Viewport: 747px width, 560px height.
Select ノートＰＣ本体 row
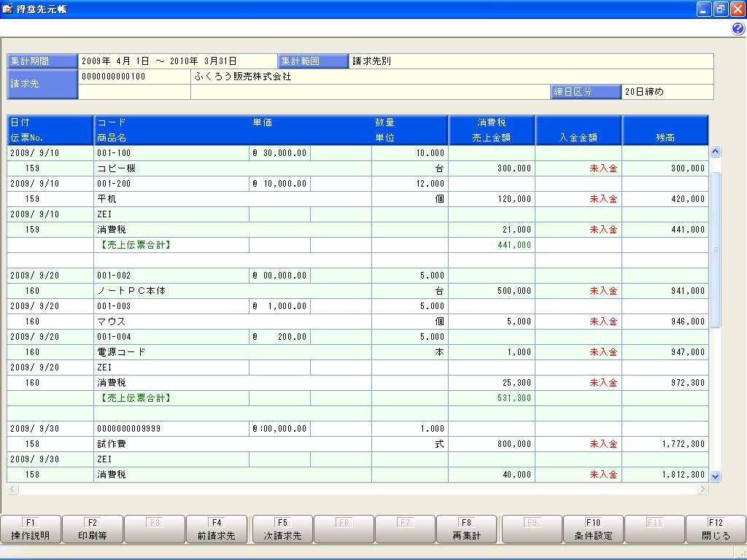(233, 290)
